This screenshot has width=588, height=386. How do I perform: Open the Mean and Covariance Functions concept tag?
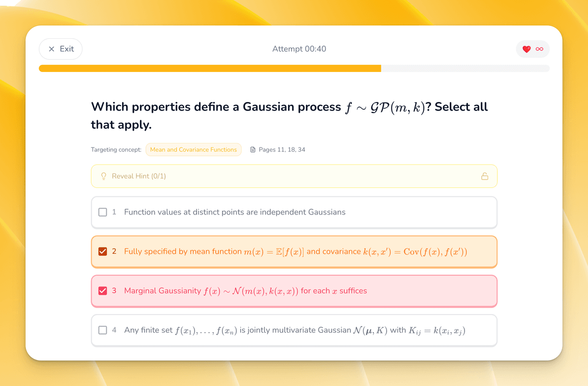click(x=193, y=150)
